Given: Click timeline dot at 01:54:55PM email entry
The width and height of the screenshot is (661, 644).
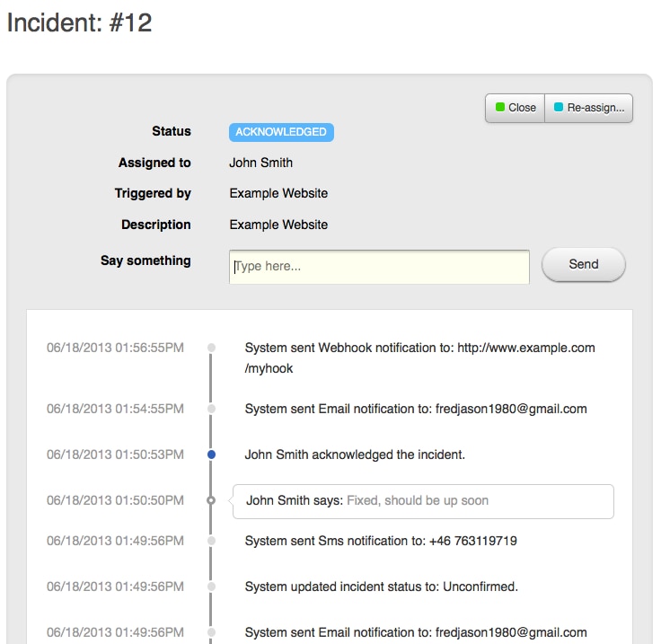Looking at the screenshot, I should [212, 409].
